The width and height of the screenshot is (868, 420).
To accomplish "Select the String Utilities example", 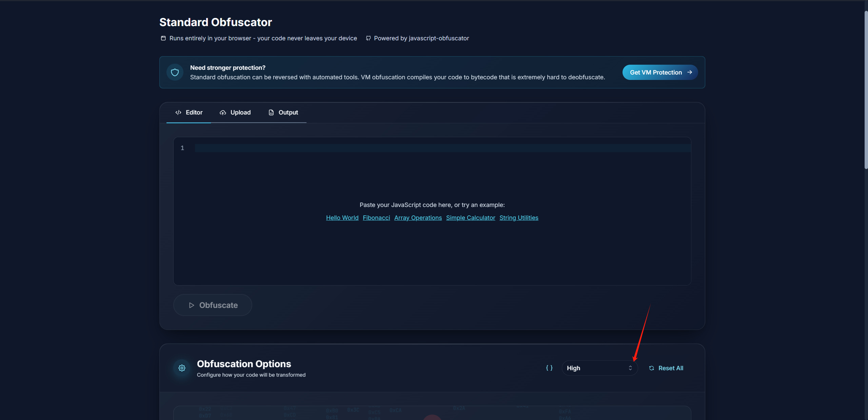I will [x=519, y=218].
